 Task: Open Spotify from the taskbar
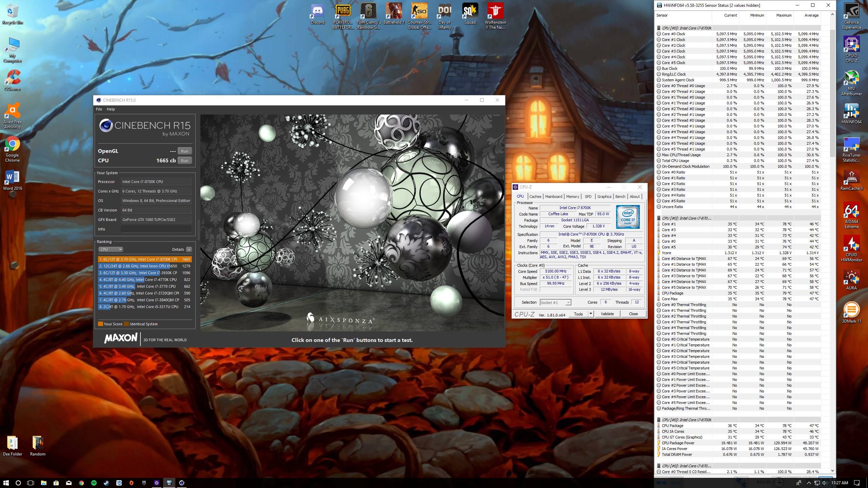(94, 483)
